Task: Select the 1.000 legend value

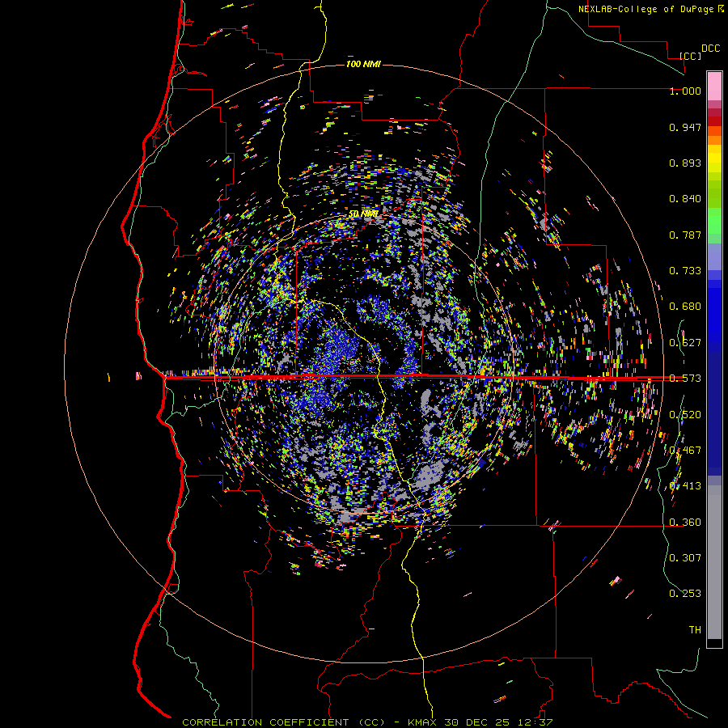Action: 685,91
